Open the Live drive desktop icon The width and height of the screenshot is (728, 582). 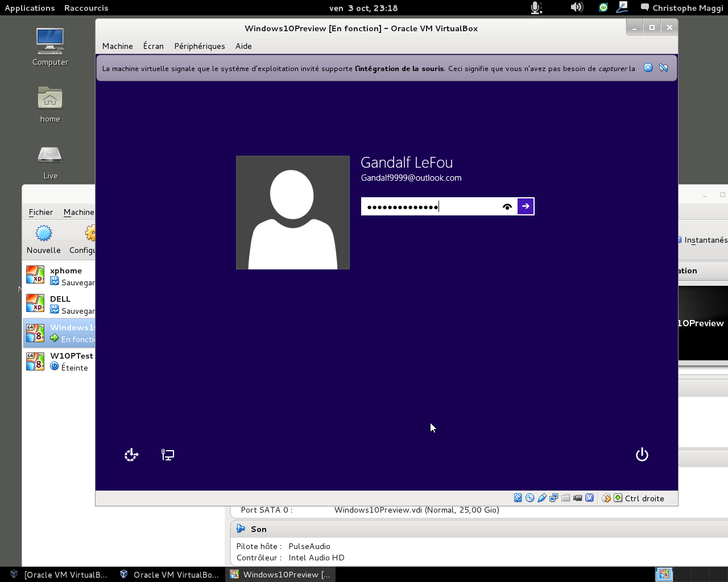50,161
